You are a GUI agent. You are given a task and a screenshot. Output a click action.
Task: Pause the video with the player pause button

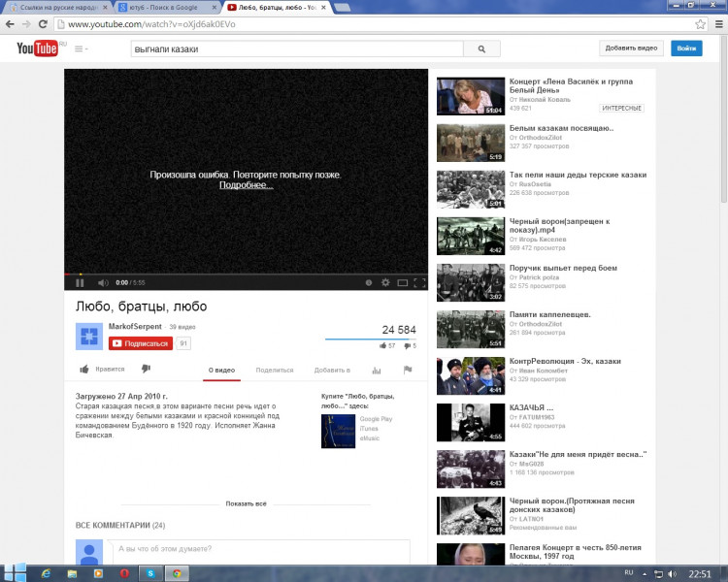(x=80, y=283)
